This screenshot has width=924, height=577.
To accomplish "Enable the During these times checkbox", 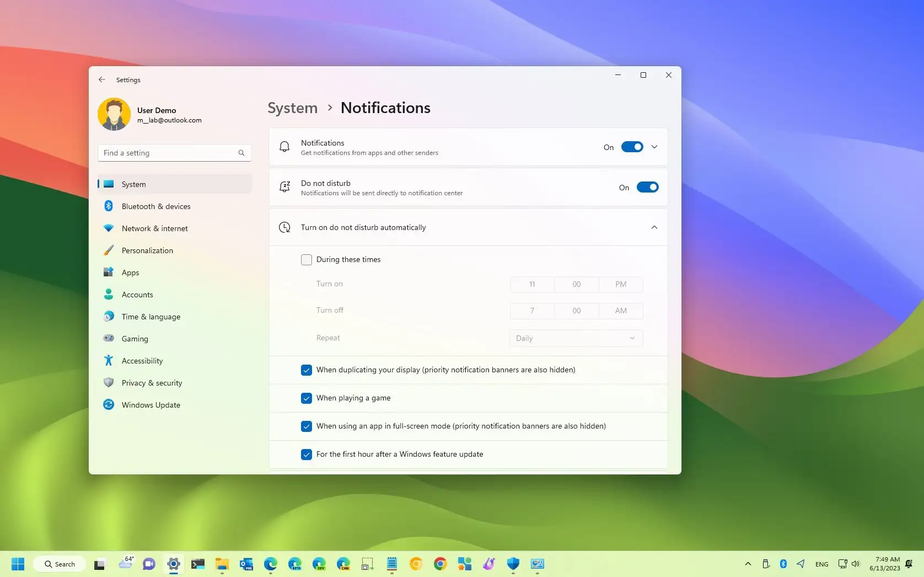I will click(x=307, y=259).
